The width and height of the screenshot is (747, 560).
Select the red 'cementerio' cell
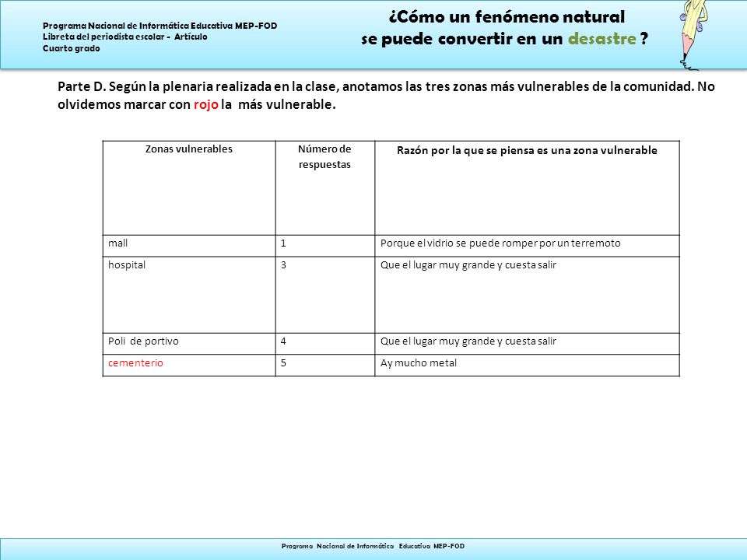point(189,366)
